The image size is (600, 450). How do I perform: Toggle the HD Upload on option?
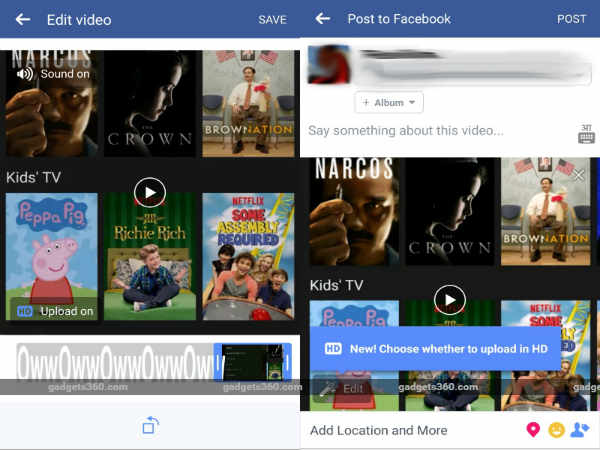click(x=55, y=311)
